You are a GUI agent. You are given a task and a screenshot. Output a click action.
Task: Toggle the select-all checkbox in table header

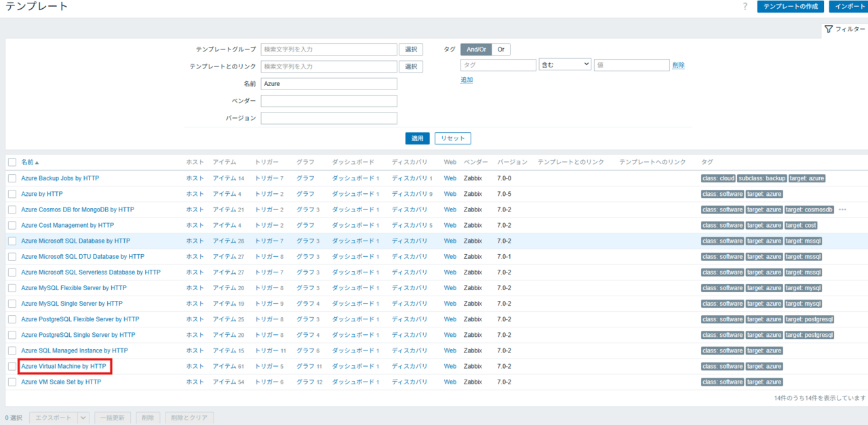tap(12, 163)
